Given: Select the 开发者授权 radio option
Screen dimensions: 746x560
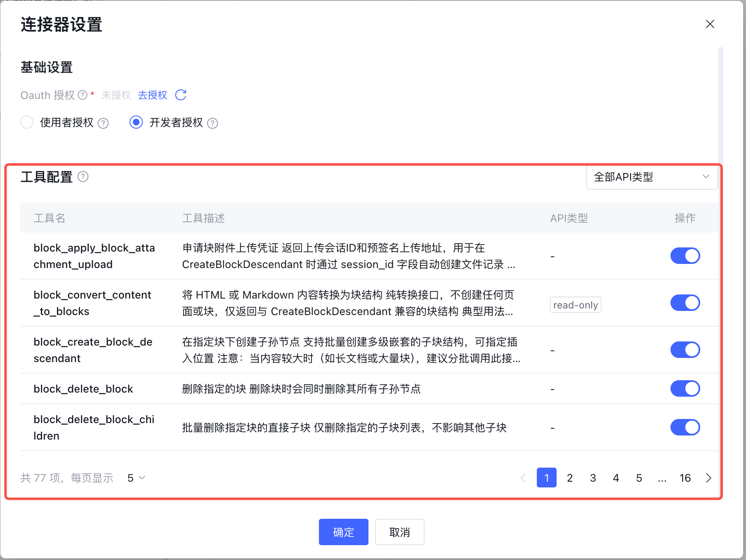Looking at the screenshot, I should point(136,122).
